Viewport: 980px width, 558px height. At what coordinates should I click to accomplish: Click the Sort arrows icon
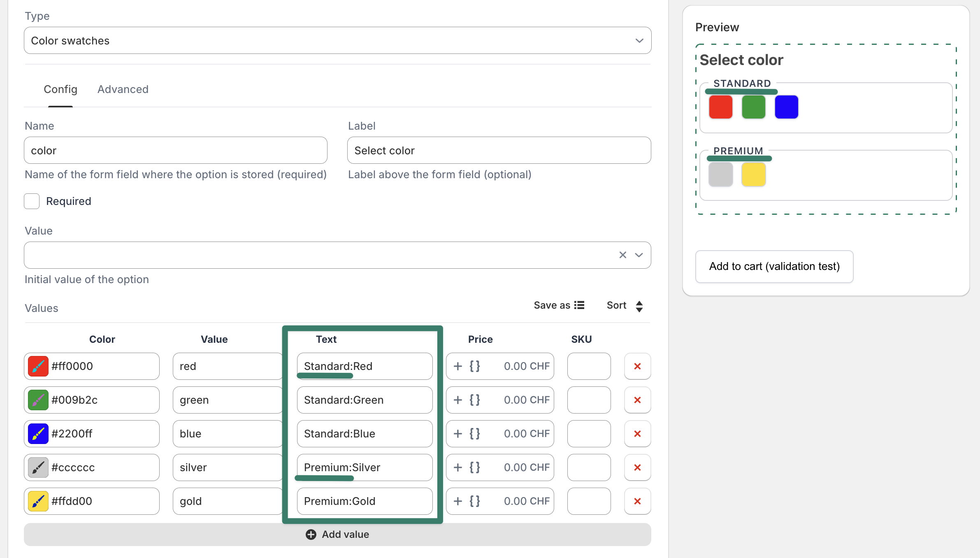click(639, 306)
